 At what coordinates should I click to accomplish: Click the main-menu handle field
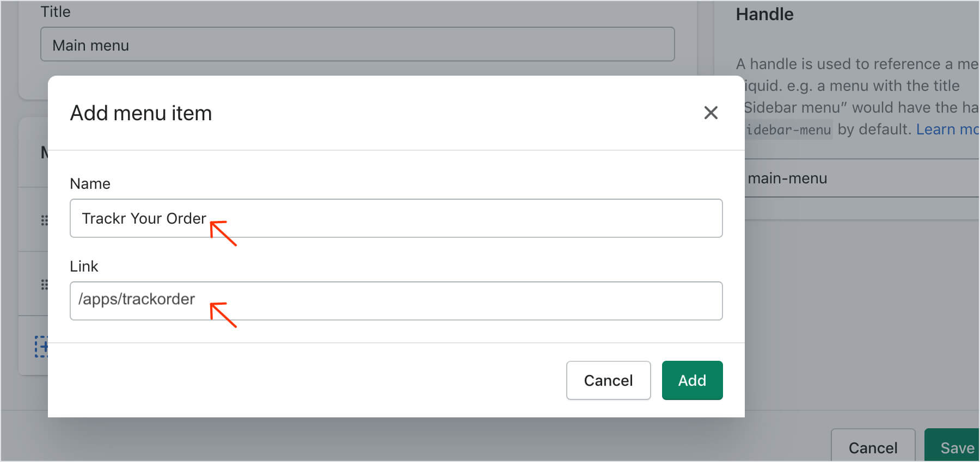(x=860, y=178)
